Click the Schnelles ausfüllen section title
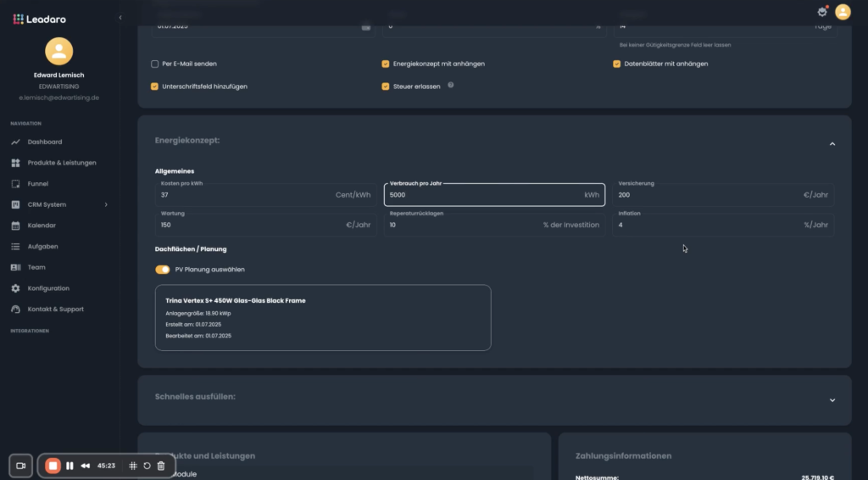 coord(195,397)
